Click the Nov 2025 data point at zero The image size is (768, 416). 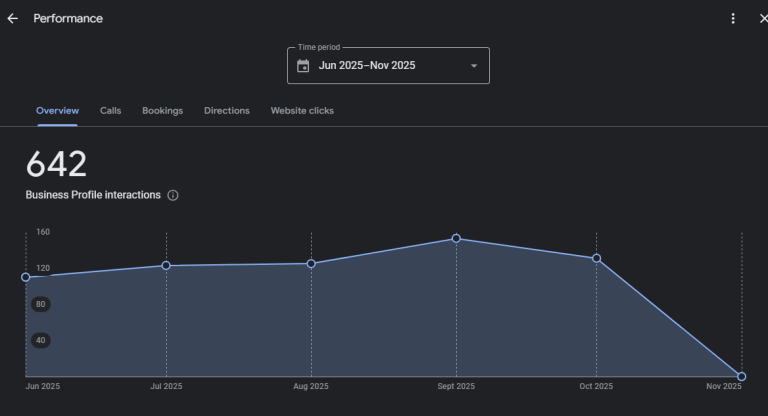click(x=741, y=377)
